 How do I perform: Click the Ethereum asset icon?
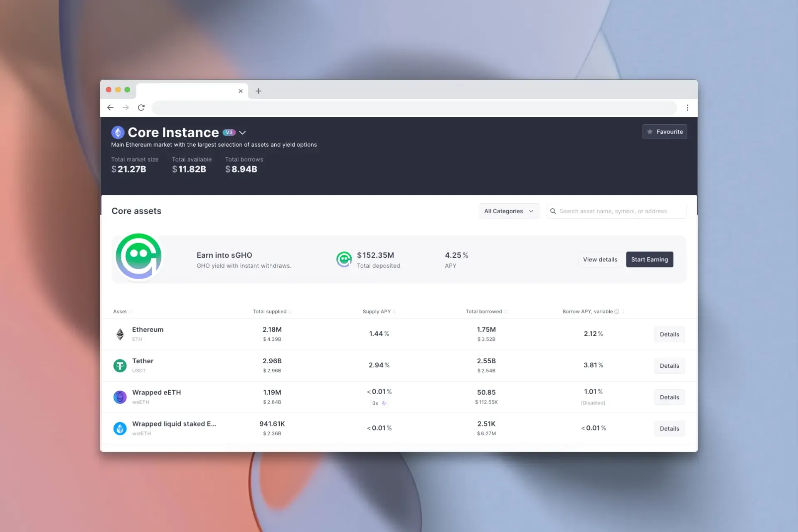tap(120, 334)
